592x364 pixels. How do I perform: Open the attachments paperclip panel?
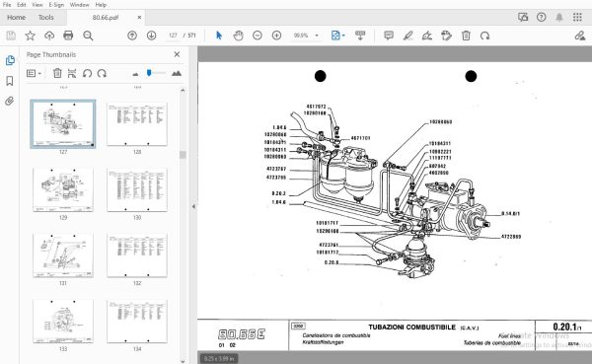(10, 101)
